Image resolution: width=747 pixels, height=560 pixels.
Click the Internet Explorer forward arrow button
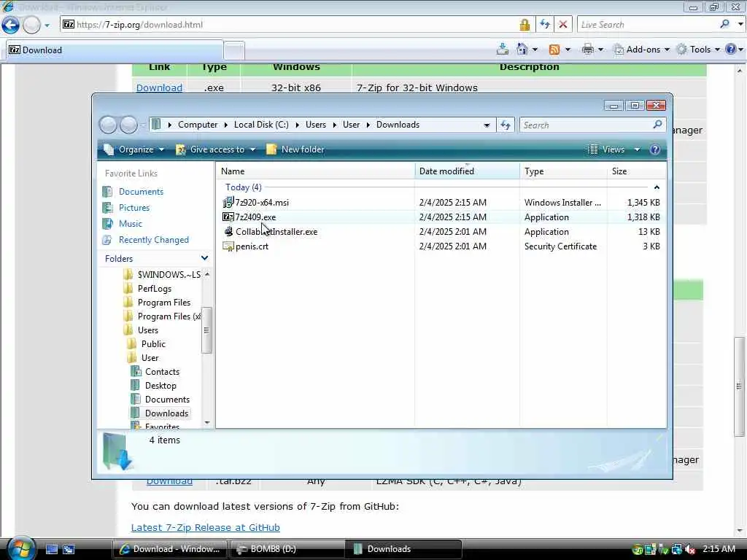tap(32, 25)
